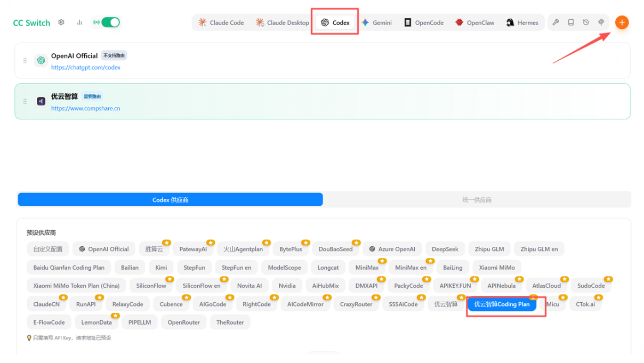Image resolution: width=644 pixels, height=363 pixels.
Task: Open the usage statistics bar-chart icon
Action: tap(79, 22)
